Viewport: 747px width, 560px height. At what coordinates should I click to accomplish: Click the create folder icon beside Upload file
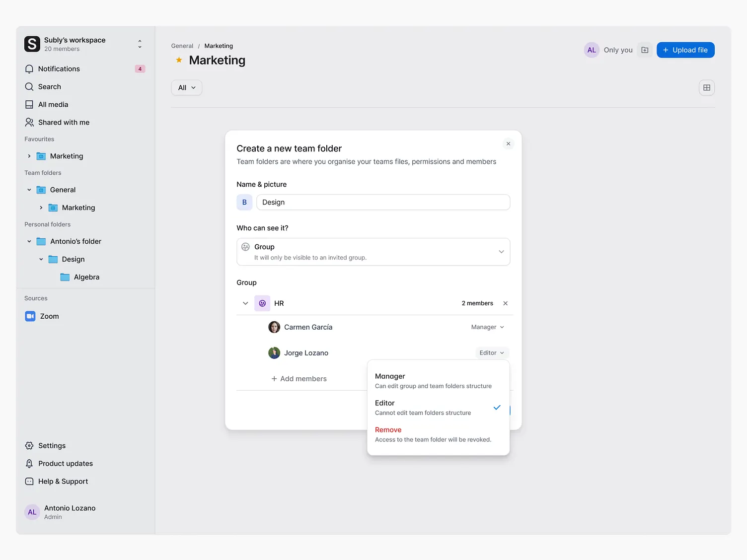pyautogui.click(x=645, y=50)
